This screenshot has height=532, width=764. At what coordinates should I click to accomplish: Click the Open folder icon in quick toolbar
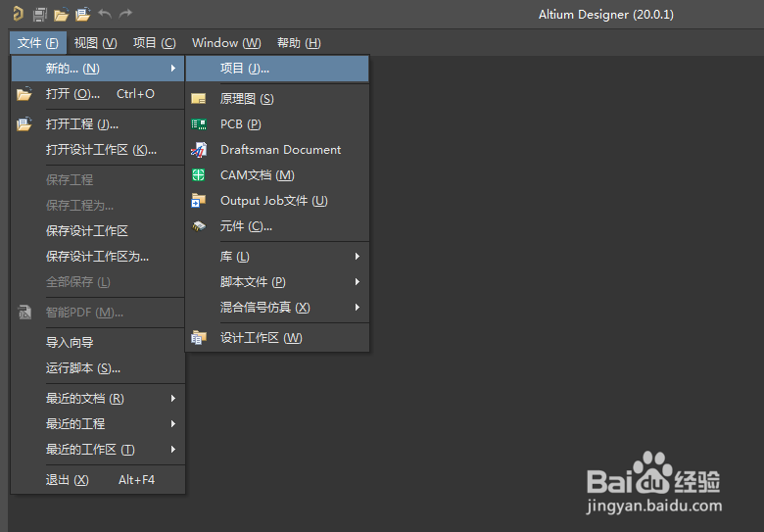click(61, 15)
